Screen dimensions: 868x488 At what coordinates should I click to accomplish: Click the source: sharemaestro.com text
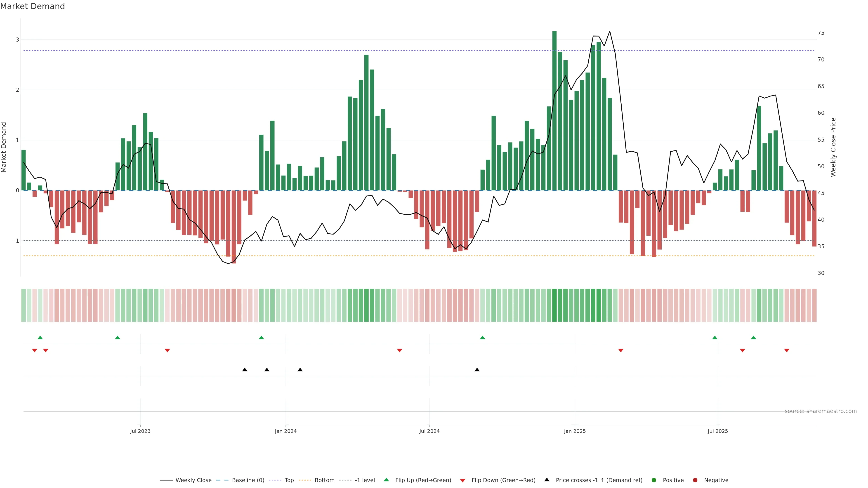coord(821,411)
